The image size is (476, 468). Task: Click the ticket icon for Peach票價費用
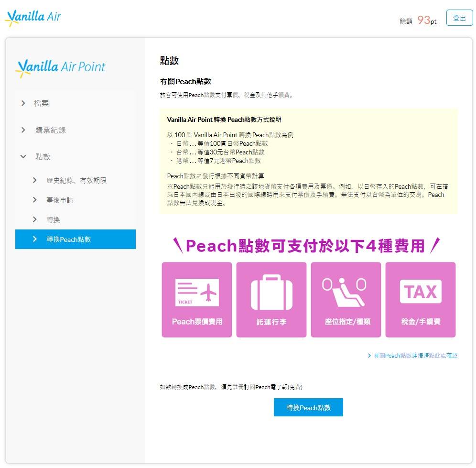(197, 292)
